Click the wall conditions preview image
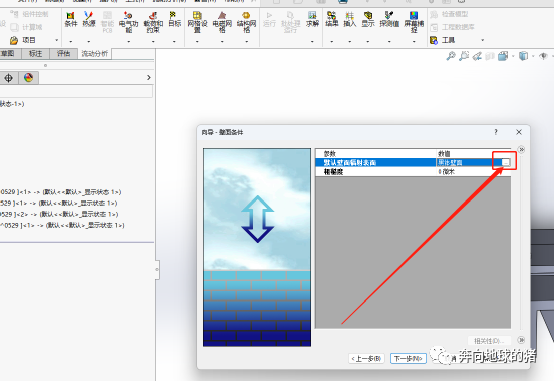The height and width of the screenshot is (381, 554). [x=257, y=247]
